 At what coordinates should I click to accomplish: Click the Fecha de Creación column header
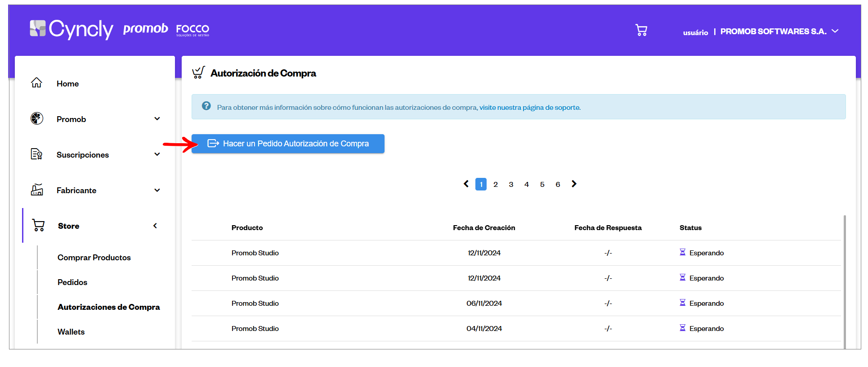[x=484, y=228]
